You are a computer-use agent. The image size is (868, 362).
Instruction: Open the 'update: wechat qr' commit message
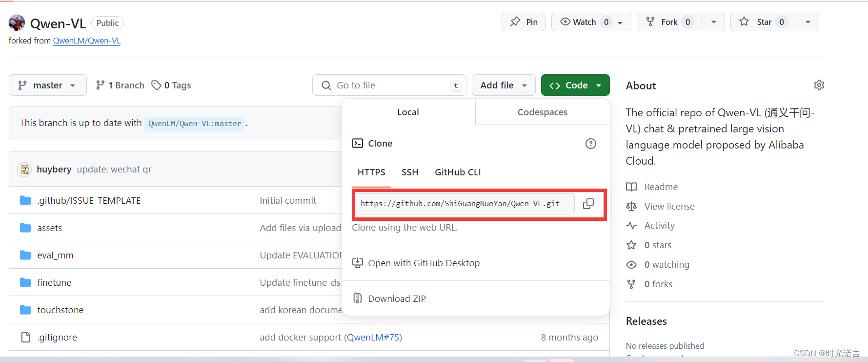[x=114, y=169]
